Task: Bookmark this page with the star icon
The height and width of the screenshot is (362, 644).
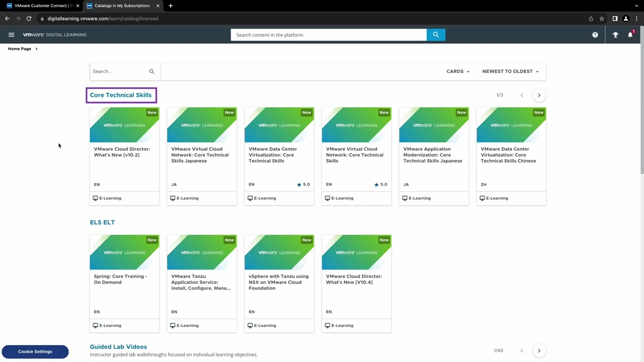Action: [602, 19]
